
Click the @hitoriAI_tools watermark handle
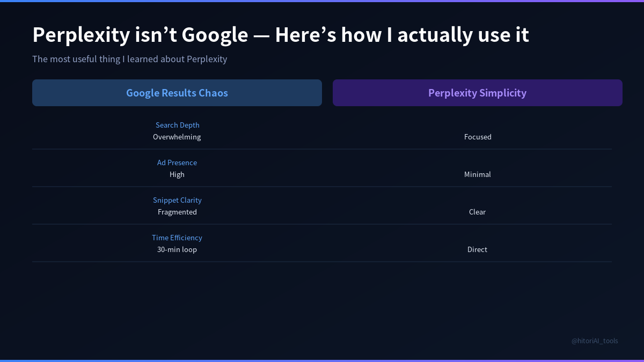coord(595,341)
